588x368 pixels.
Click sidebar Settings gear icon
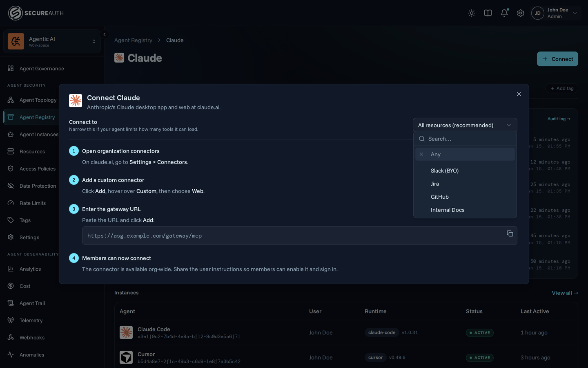11,237
